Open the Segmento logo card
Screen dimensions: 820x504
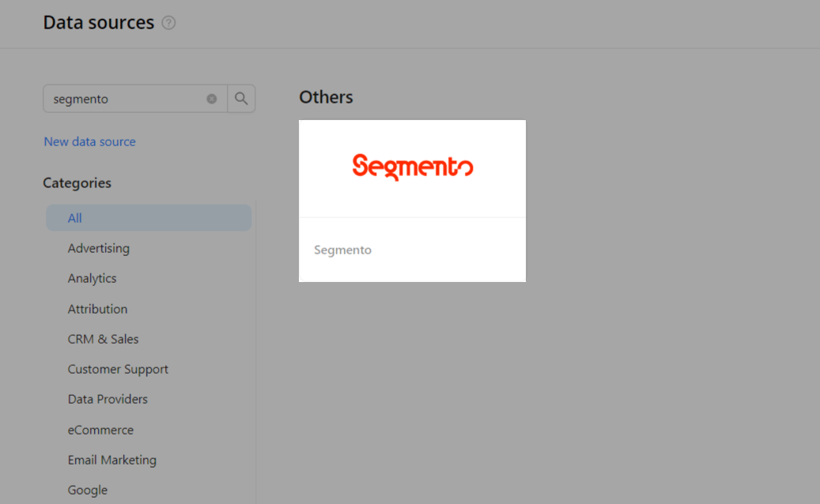[412, 201]
